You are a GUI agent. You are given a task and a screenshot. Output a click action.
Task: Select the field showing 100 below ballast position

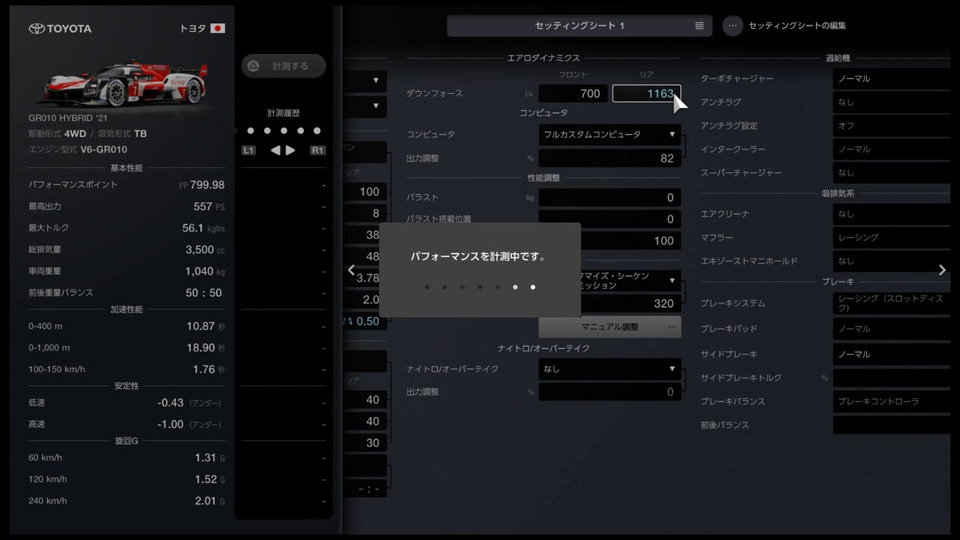coord(631,241)
